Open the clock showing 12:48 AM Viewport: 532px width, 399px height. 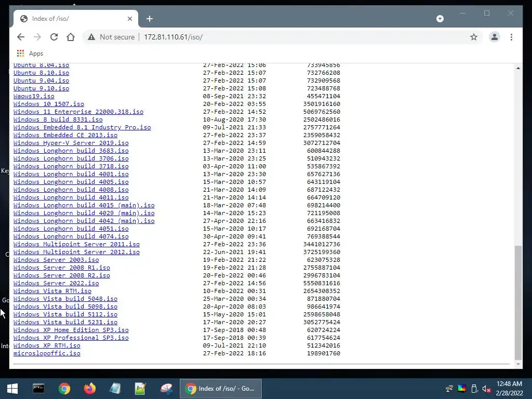point(509,389)
